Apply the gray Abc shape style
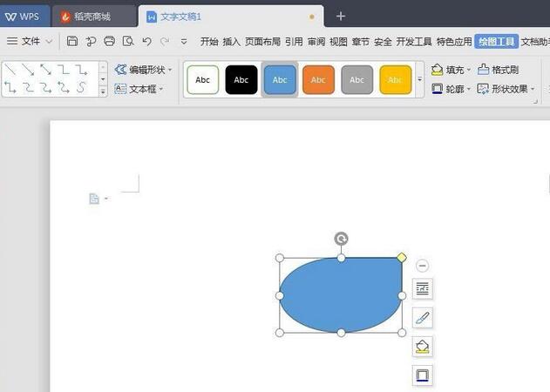550x392 pixels. tap(357, 79)
